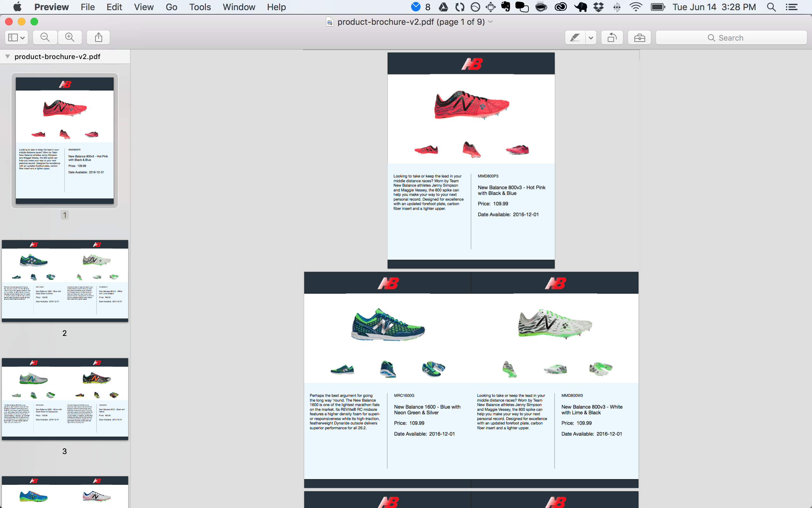Click the MMD800P3 product code text

[x=488, y=176]
